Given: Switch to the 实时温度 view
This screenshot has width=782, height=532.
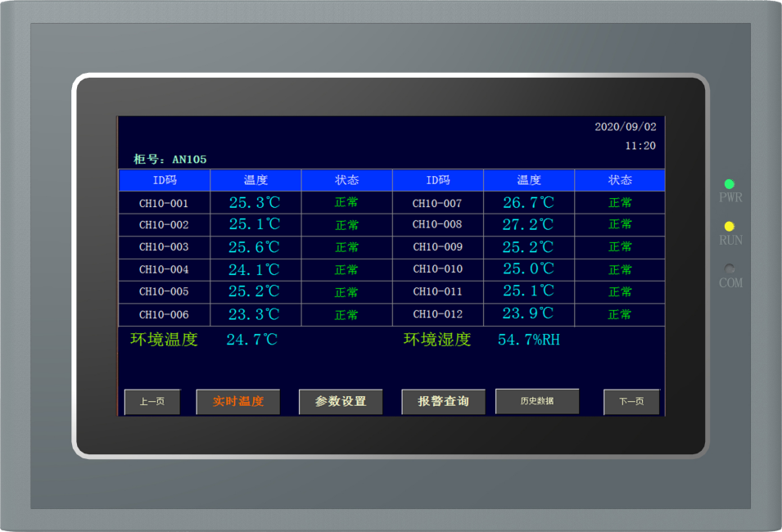Looking at the screenshot, I should click(x=237, y=402).
